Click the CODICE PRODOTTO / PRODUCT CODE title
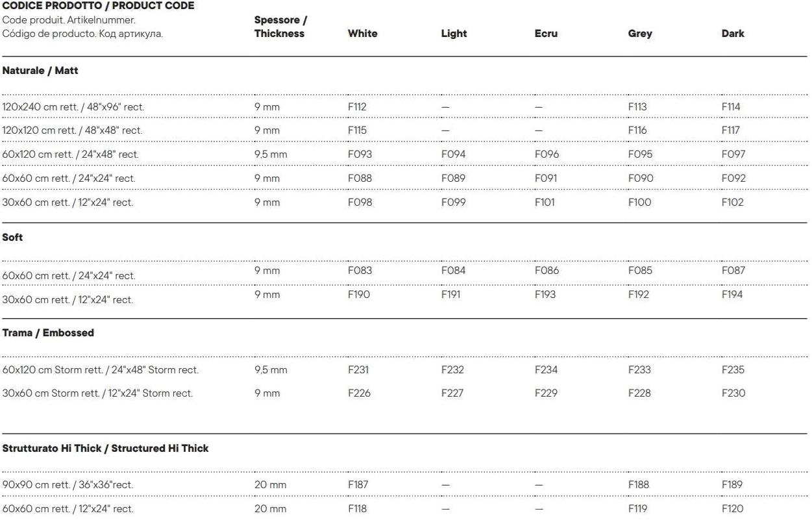This screenshot has height=520, width=812. pos(98,6)
